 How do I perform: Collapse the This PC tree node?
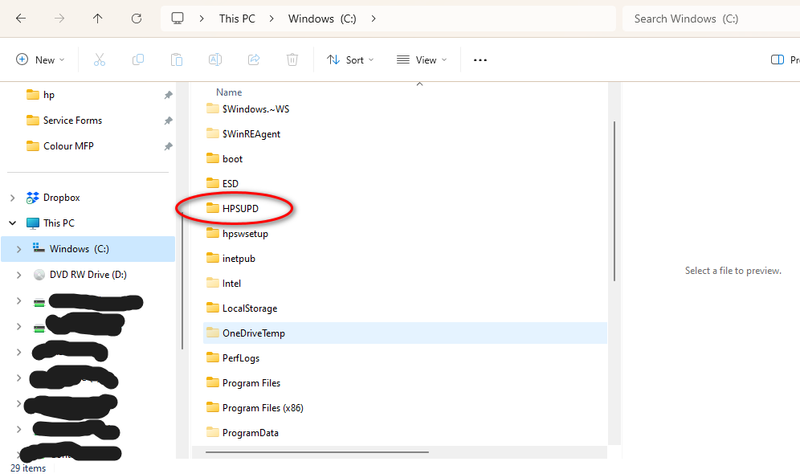pyautogui.click(x=13, y=223)
